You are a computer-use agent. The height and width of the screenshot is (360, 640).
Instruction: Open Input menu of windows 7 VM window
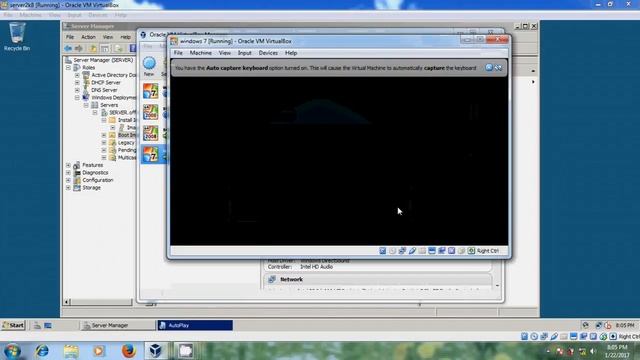[244, 53]
